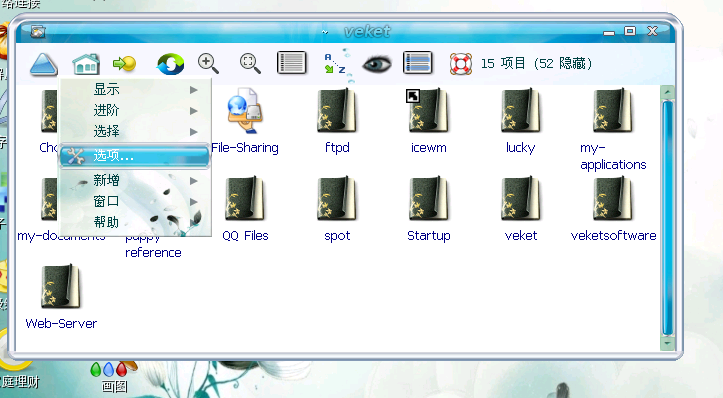Select the spot folder
Image resolution: width=723 pixels, height=398 pixels.
tap(337, 198)
